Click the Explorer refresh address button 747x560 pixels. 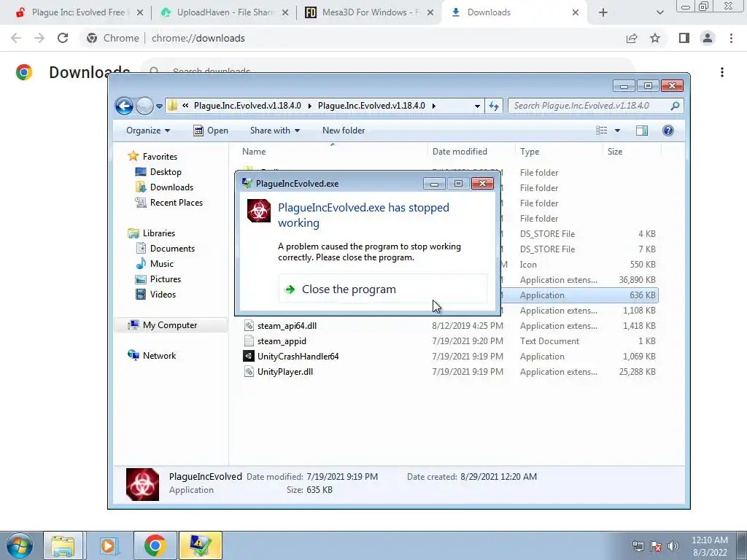(494, 106)
